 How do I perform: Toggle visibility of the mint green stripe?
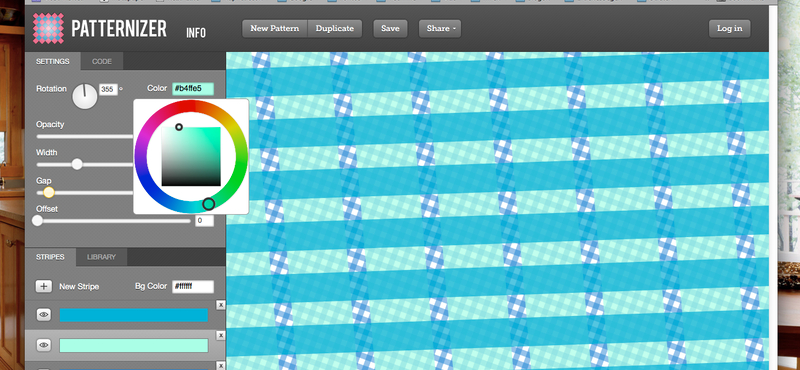tap(44, 346)
